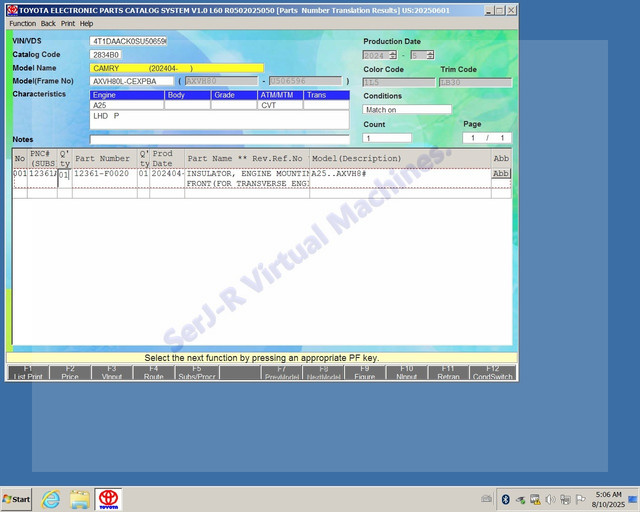Click the yellow Model Name CAMRY field
This screenshot has width=640, height=512.
[176, 68]
